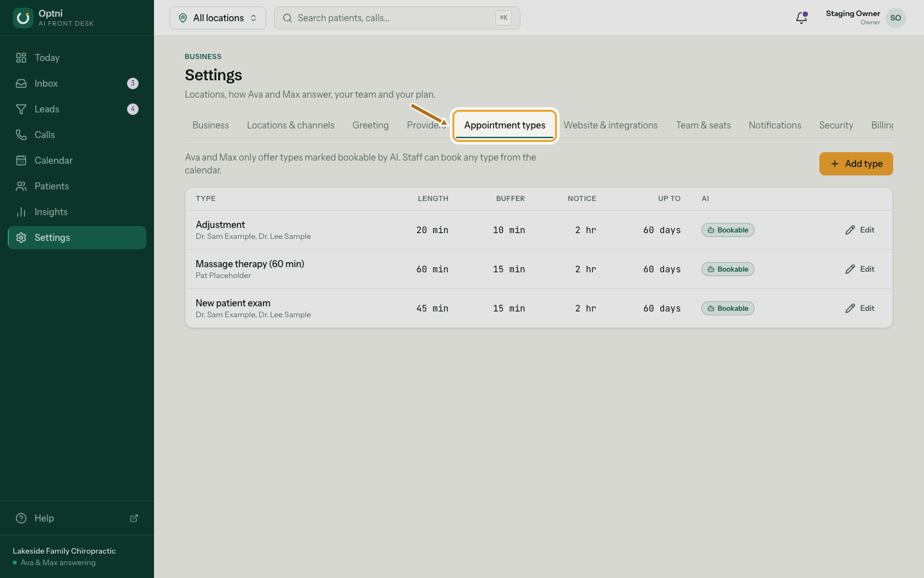View Insights from the sidebar
Viewport: 924px width, 578px height.
point(77,212)
